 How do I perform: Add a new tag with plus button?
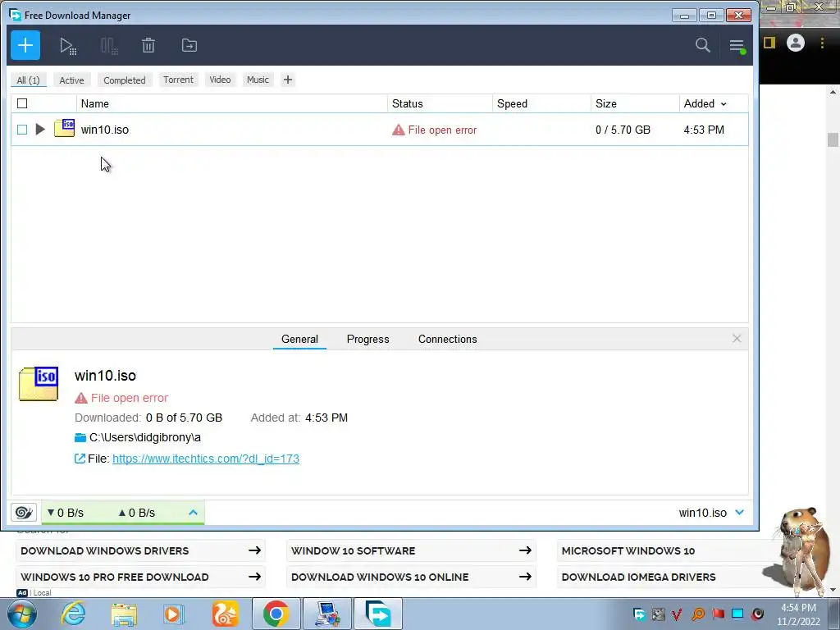pos(288,80)
